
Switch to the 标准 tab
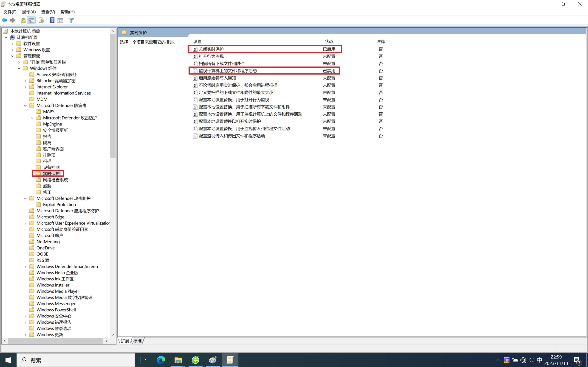(x=137, y=341)
